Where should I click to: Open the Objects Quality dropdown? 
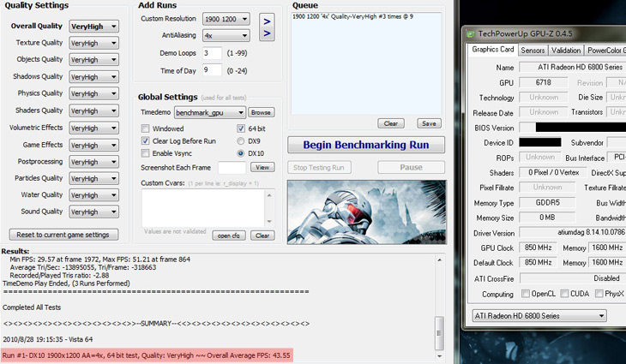93,60
